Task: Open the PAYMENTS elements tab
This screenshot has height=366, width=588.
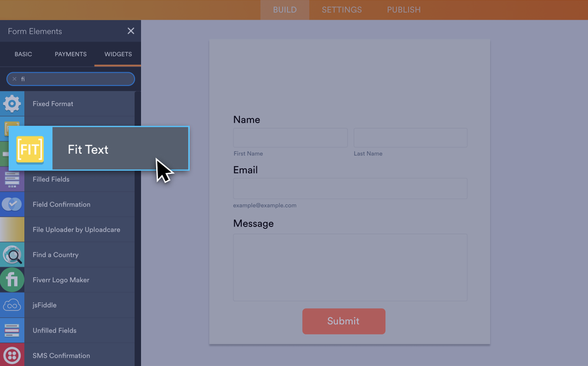Action: (70, 54)
